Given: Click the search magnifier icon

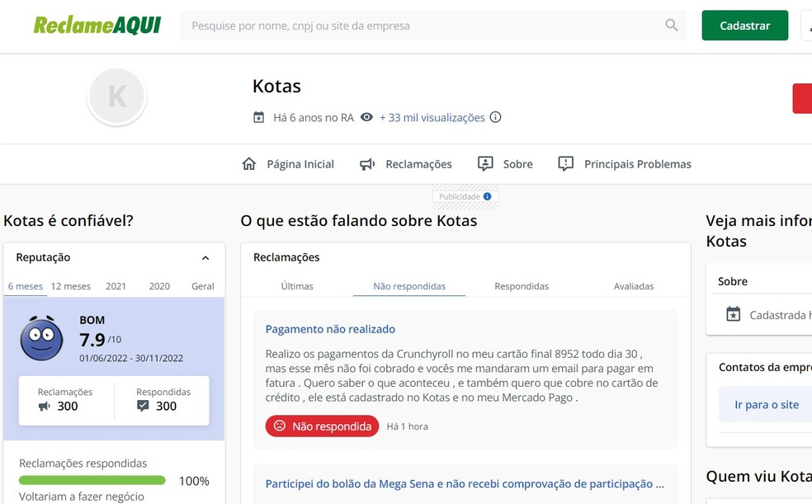Looking at the screenshot, I should click(671, 25).
